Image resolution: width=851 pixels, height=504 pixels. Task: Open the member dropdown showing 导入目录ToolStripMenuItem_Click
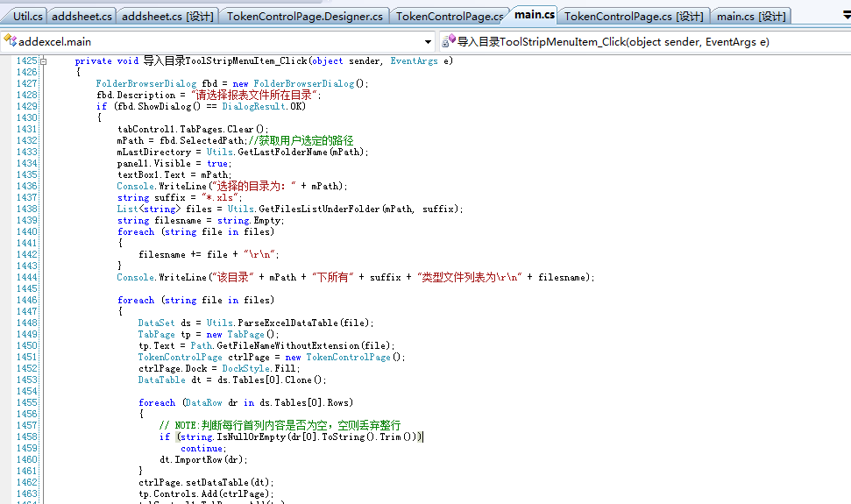pos(646,42)
